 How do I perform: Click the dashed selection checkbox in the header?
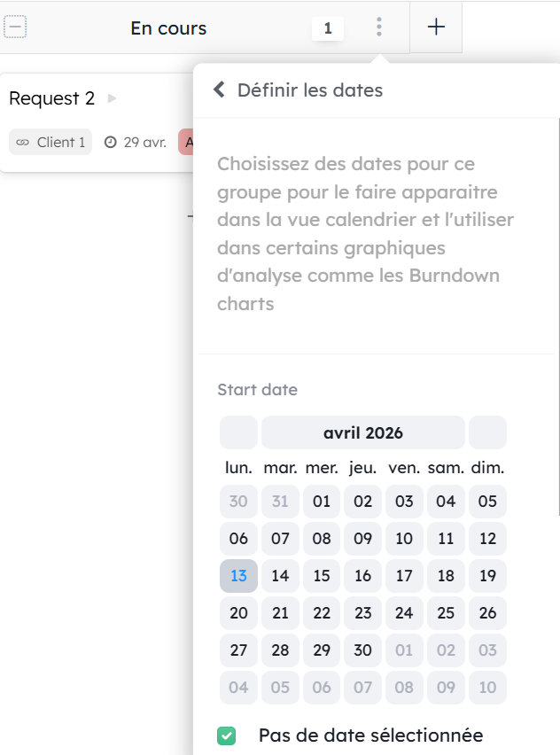tap(16, 27)
